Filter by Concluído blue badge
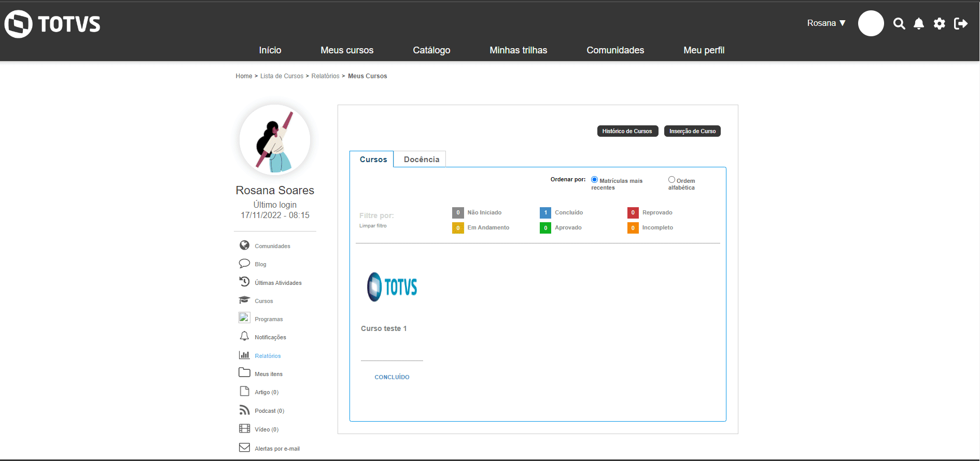980x461 pixels. point(545,212)
